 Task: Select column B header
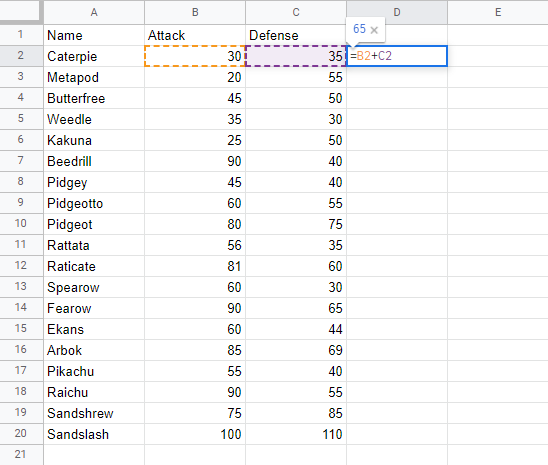point(195,12)
